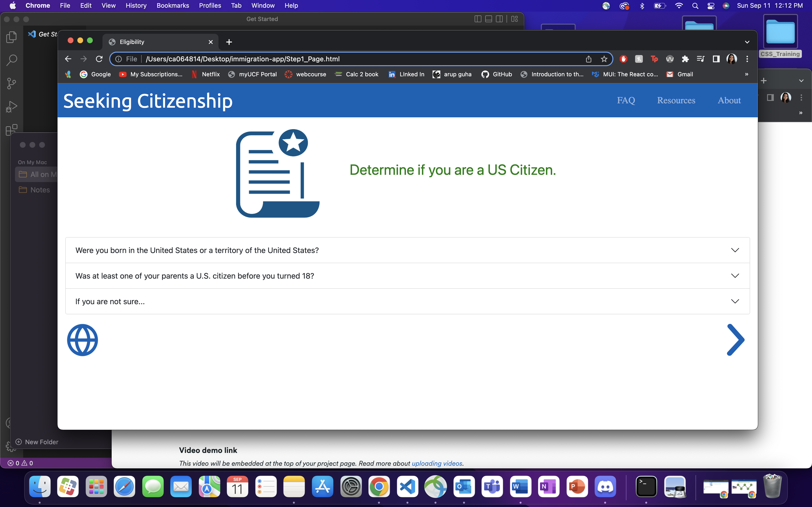Open VS Code Source Control icon
The height and width of the screenshot is (507, 812).
(11, 84)
